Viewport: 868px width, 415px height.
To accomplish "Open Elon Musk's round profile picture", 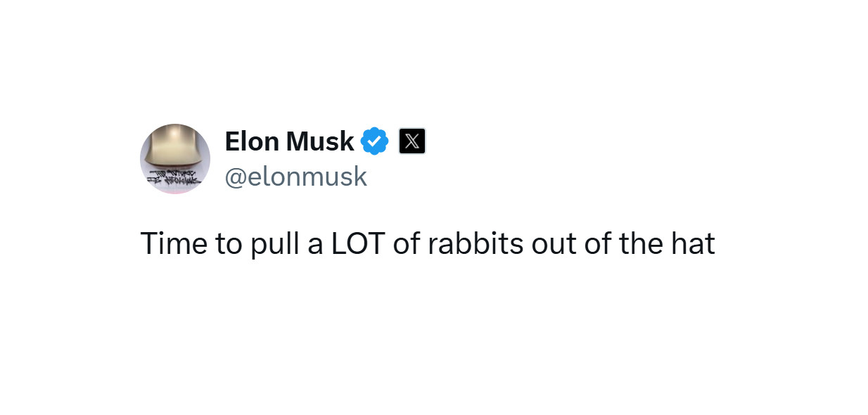I will coord(175,159).
